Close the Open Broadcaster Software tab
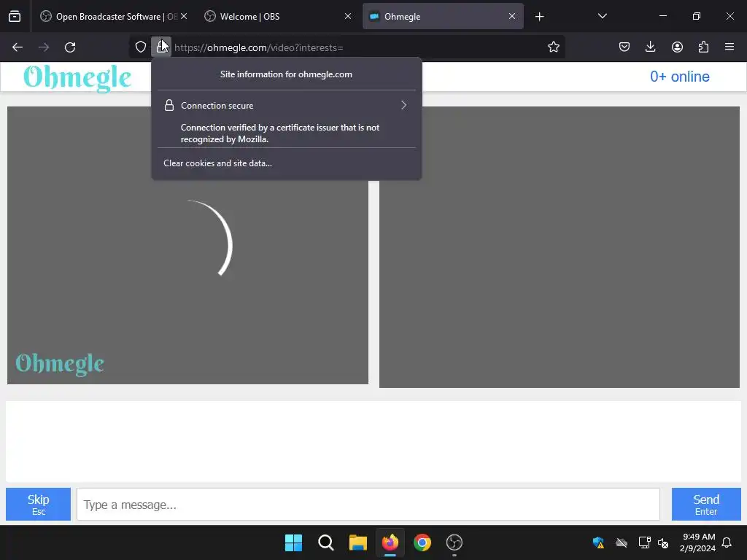The image size is (747, 560). coord(184,17)
